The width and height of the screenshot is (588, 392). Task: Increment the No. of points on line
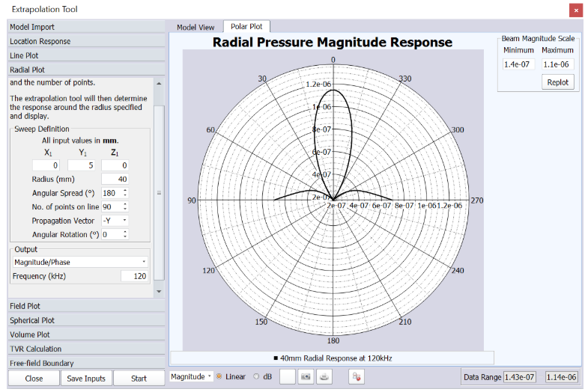pos(125,204)
